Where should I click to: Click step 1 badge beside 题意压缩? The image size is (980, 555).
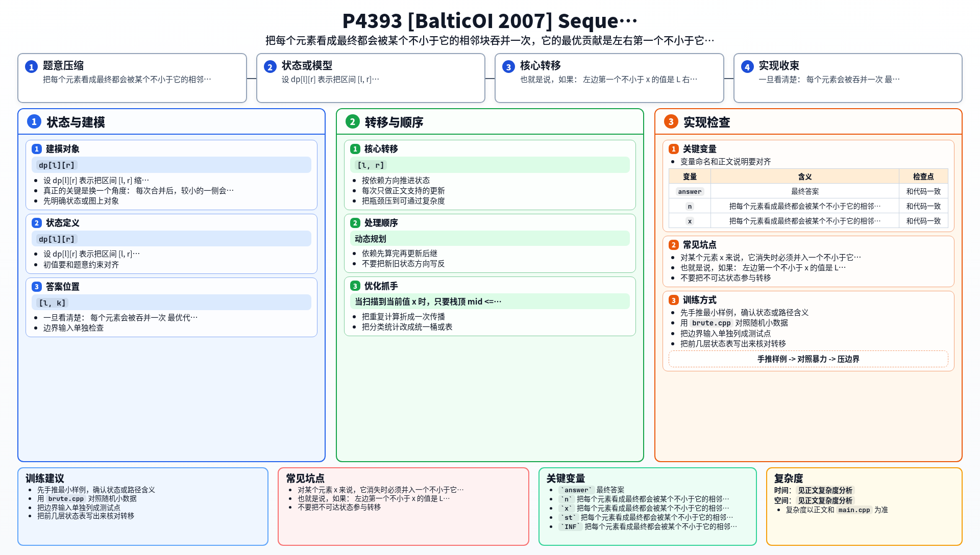click(x=31, y=67)
